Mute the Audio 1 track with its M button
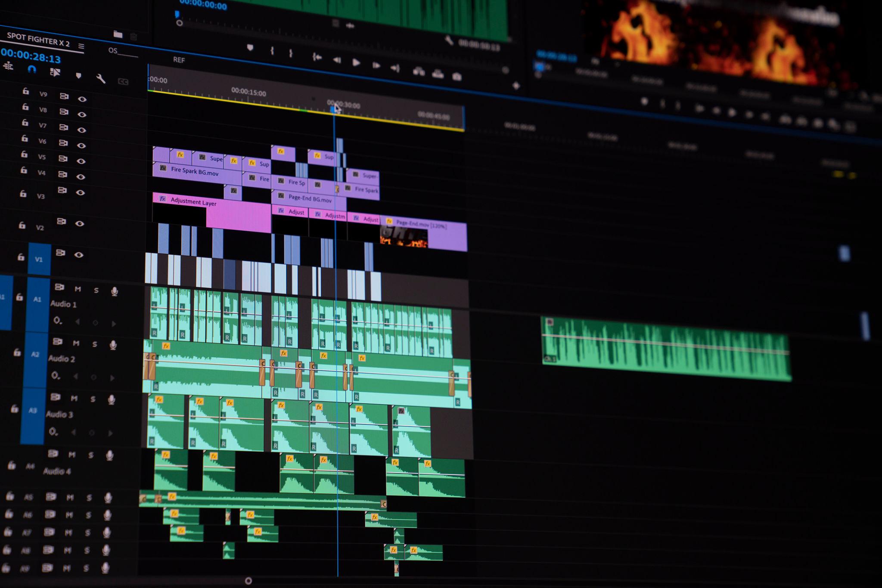The image size is (882, 588). pos(78,289)
